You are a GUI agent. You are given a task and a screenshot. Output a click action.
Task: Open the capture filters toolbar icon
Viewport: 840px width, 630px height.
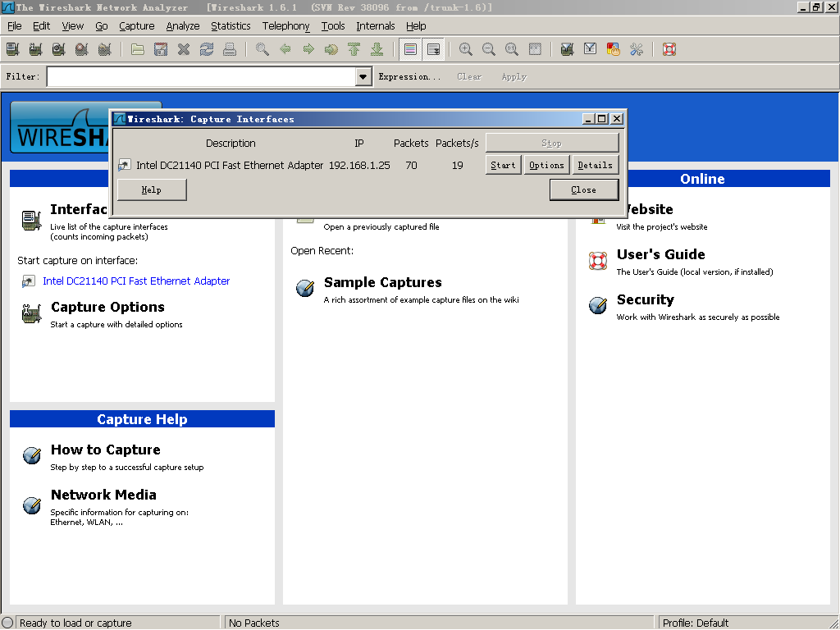567,49
